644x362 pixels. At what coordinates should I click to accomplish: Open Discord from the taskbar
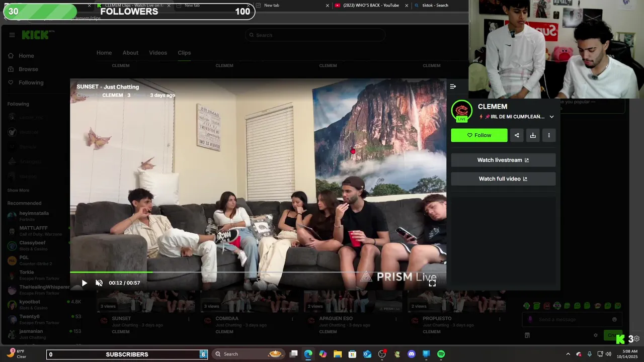point(412,354)
